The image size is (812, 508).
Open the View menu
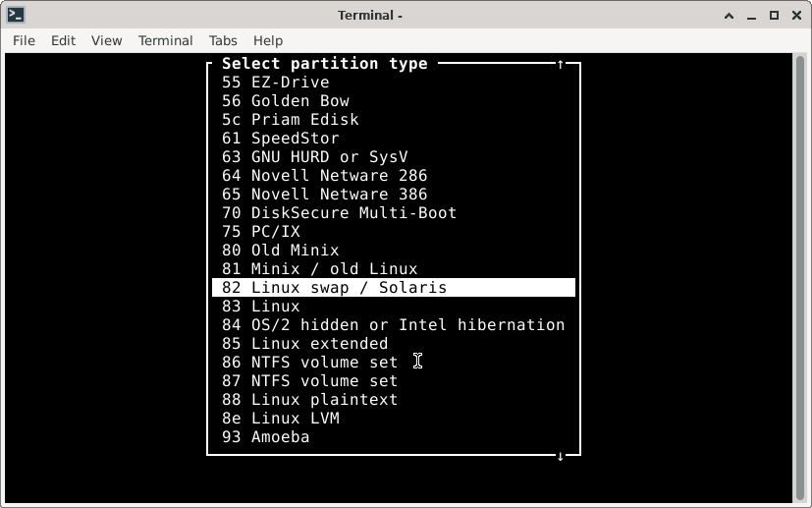(x=106, y=40)
